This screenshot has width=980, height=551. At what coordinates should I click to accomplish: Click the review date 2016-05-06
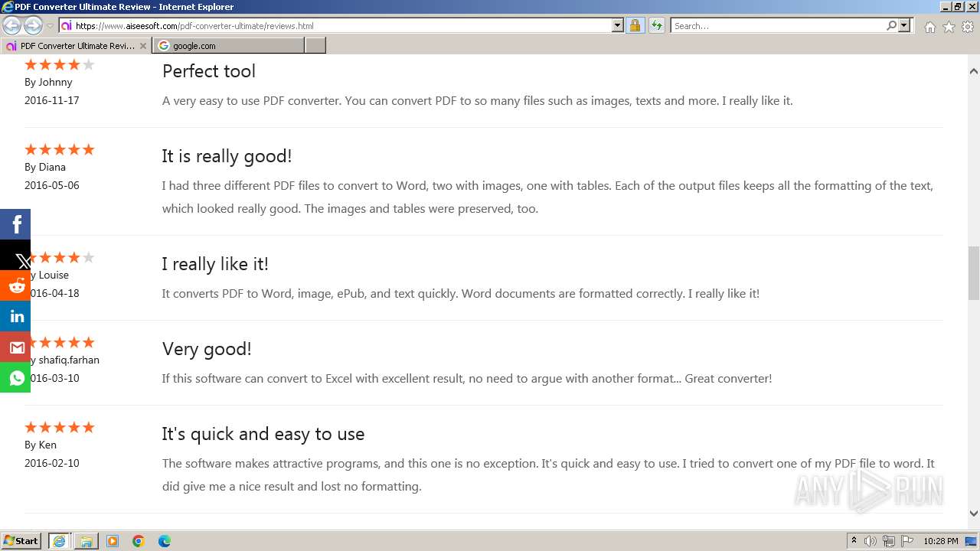(51, 185)
